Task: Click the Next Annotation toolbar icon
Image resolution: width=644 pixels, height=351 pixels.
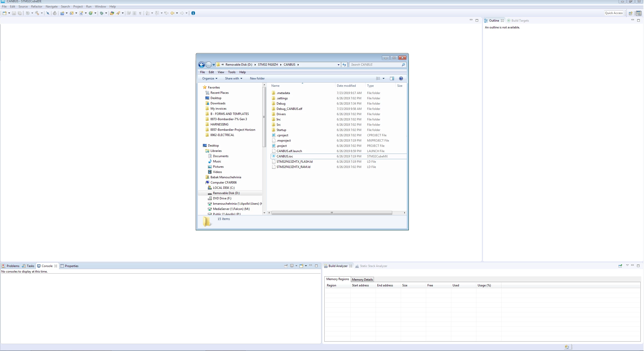Action: point(147,13)
